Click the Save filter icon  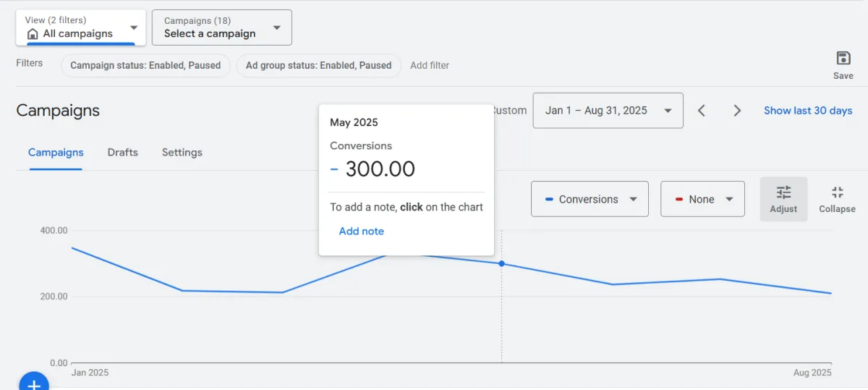point(843,59)
